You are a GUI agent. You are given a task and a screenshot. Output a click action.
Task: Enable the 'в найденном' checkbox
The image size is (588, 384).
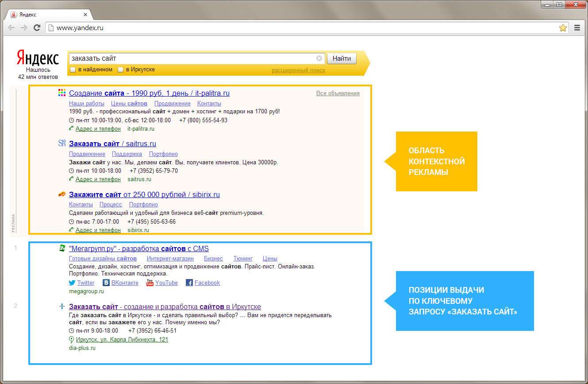pyautogui.click(x=73, y=70)
